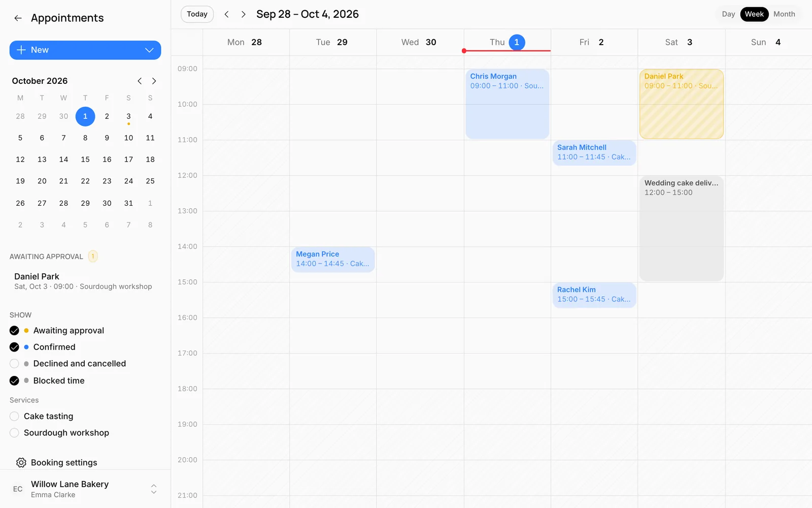Open Rachel Kim's 15:00 appointment
The height and width of the screenshot is (508, 812).
point(594,295)
